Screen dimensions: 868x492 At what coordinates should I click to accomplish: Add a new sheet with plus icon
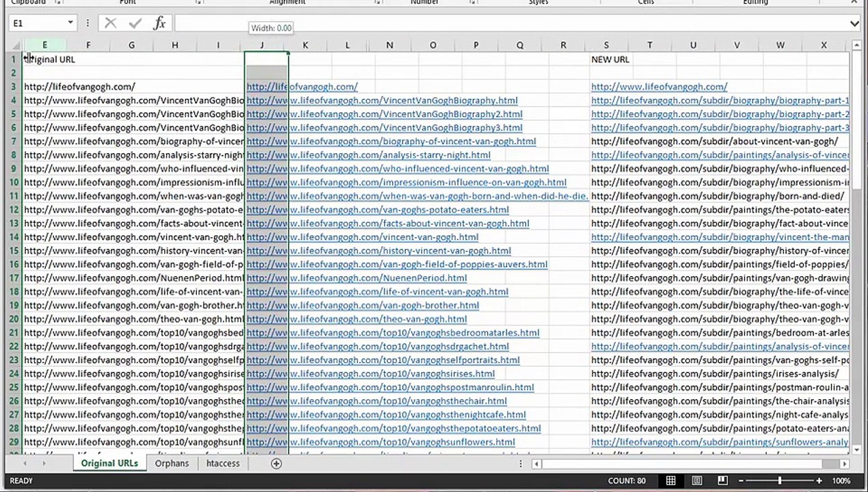(x=276, y=463)
